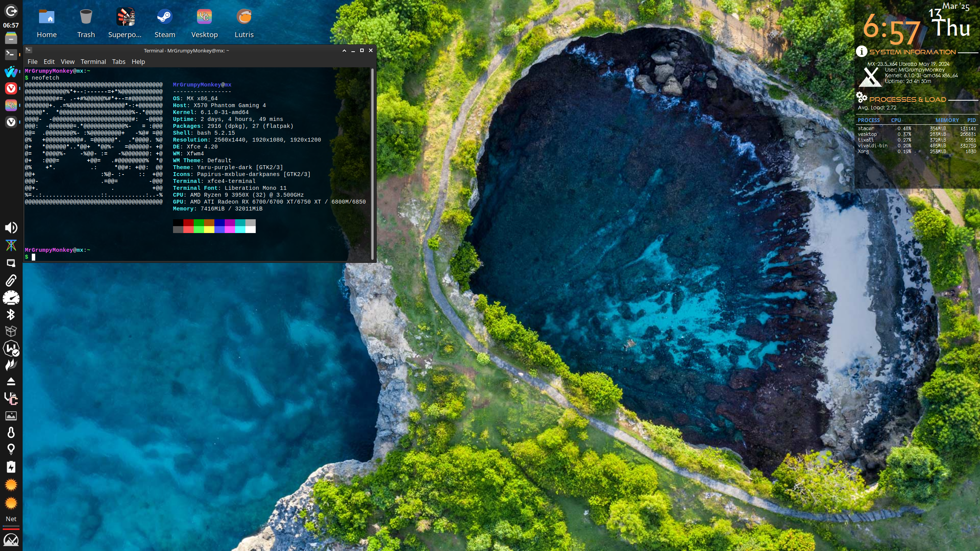Screen dimensions: 980x551
Task: Click the red color block in neofetch output
Action: click(188, 223)
